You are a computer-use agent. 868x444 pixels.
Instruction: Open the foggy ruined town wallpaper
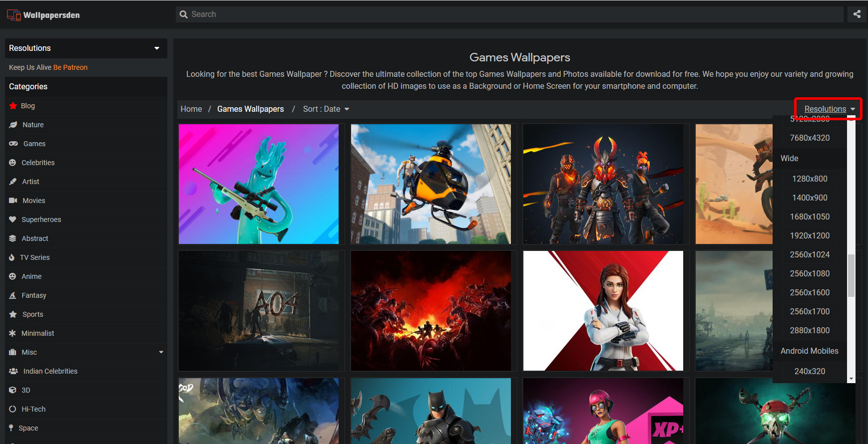point(734,311)
